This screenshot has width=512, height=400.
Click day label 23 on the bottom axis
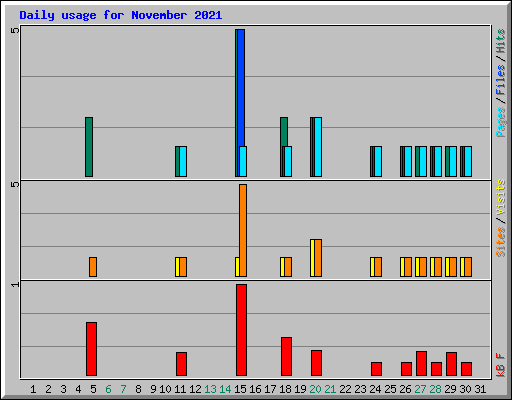pos(360,389)
